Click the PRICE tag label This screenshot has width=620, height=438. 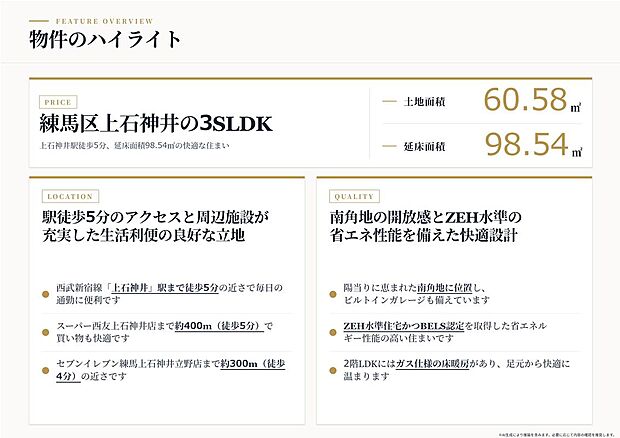[58, 102]
